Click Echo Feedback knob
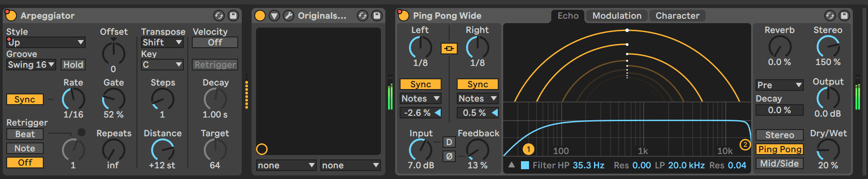This screenshot has height=179, width=868. point(478,150)
